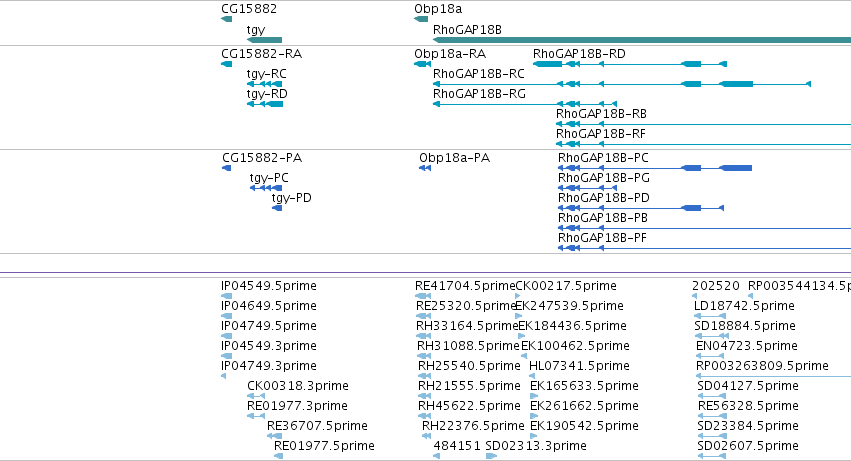Choose the RhoGAP18B-RC transcript label
Screen dimensions: 851x461
tap(479, 74)
